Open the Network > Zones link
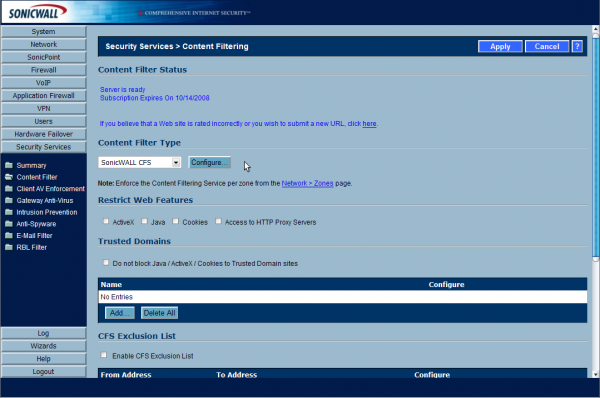The width and height of the screenshot is (600, 398). point(307,183)
